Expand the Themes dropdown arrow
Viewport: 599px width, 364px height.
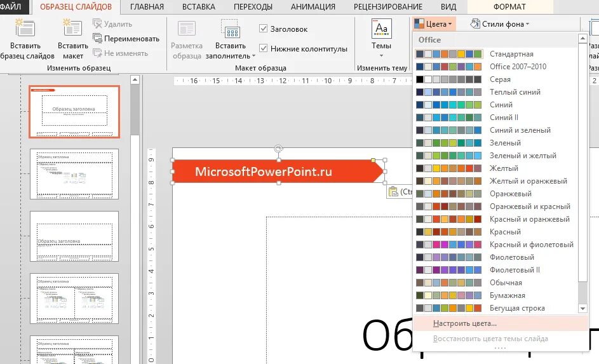click(x=381, y=56)
